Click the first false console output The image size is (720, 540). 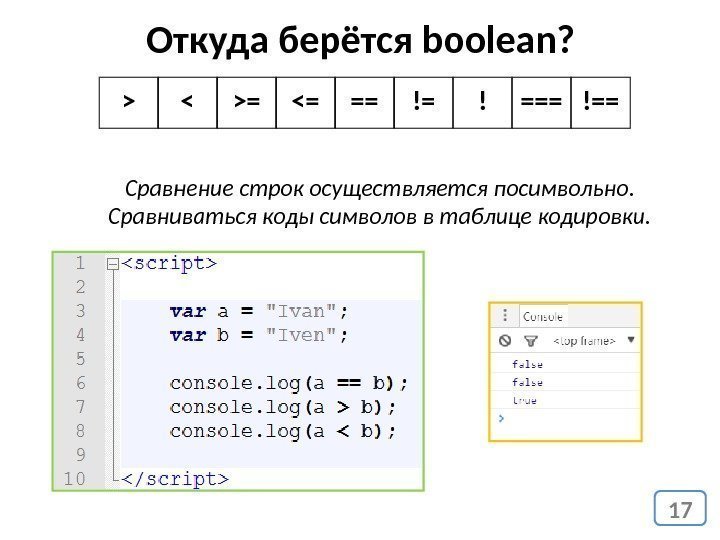coord(527,364)
